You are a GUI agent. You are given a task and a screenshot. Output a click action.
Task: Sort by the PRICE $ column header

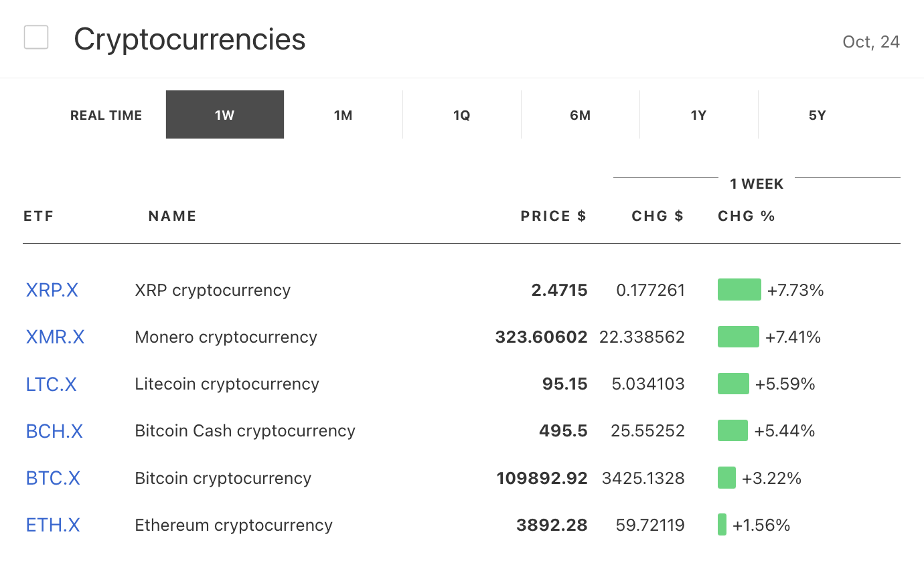click(553, 216)
